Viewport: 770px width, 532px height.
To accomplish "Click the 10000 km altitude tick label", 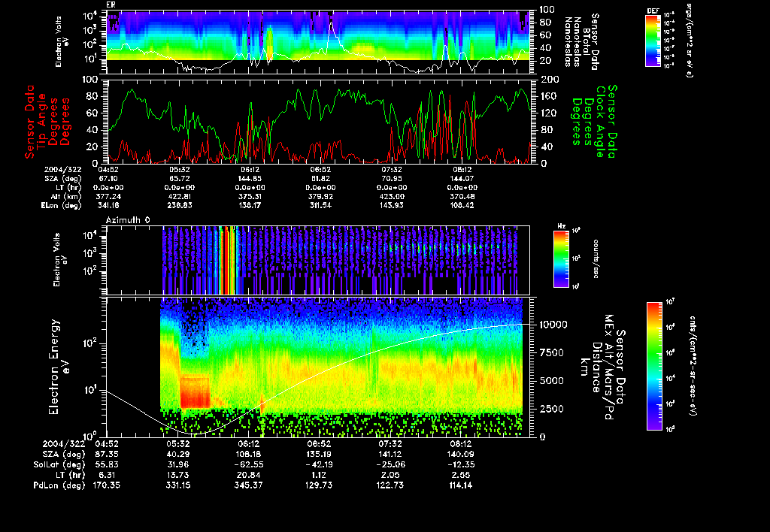I will tap(553, 325).
